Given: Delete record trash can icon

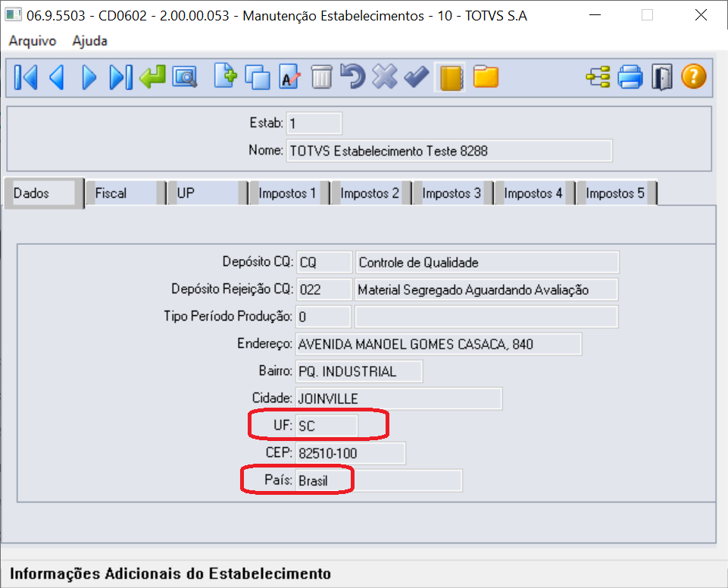Looking at the screenshot, I should pos(321,77).
